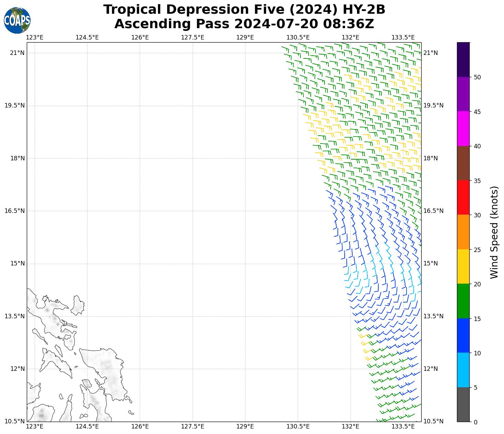504x434 pixels.
Task: Click the green 15–20 knots colorbar band
Action: click(x=463, y=301)
